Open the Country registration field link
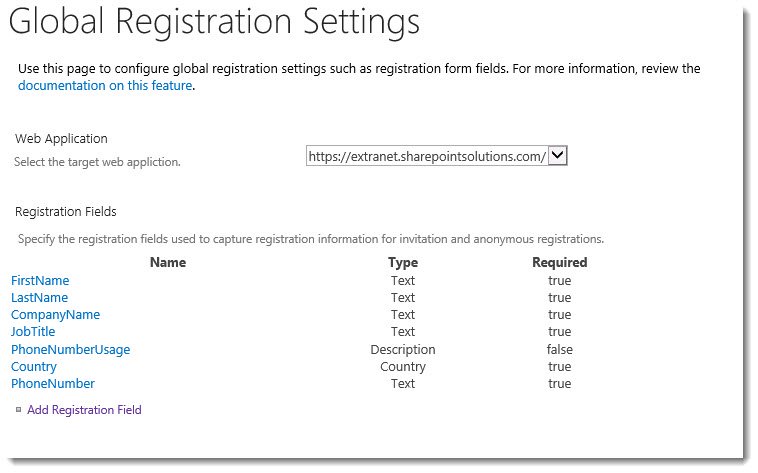Viewport: 758px width, 473px height. (34, 367)
